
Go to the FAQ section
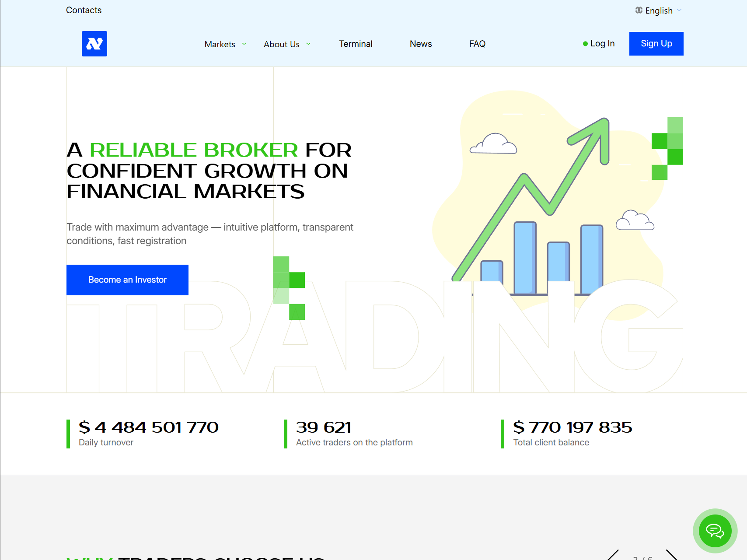[477, 44]
